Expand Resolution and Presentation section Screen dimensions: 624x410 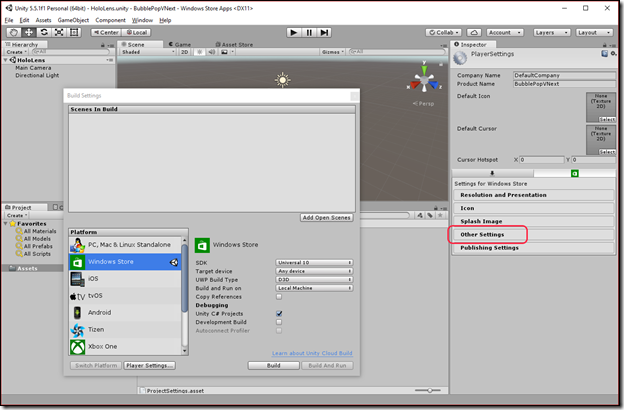533,195
